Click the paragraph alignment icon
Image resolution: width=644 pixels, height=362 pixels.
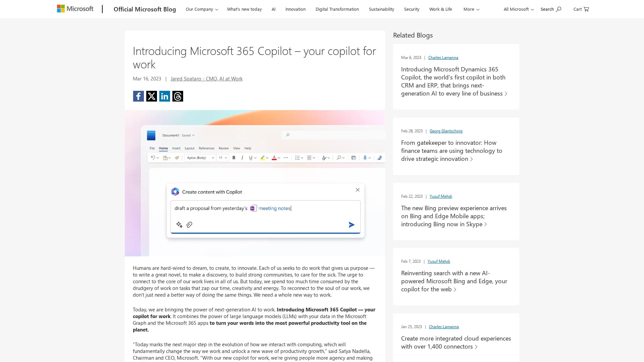[309, 158]
